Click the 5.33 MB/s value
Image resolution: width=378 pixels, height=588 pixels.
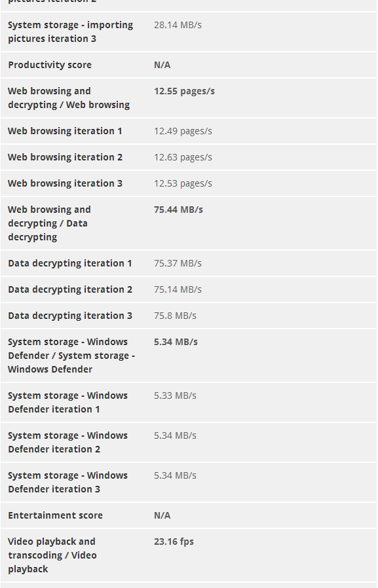175,395
